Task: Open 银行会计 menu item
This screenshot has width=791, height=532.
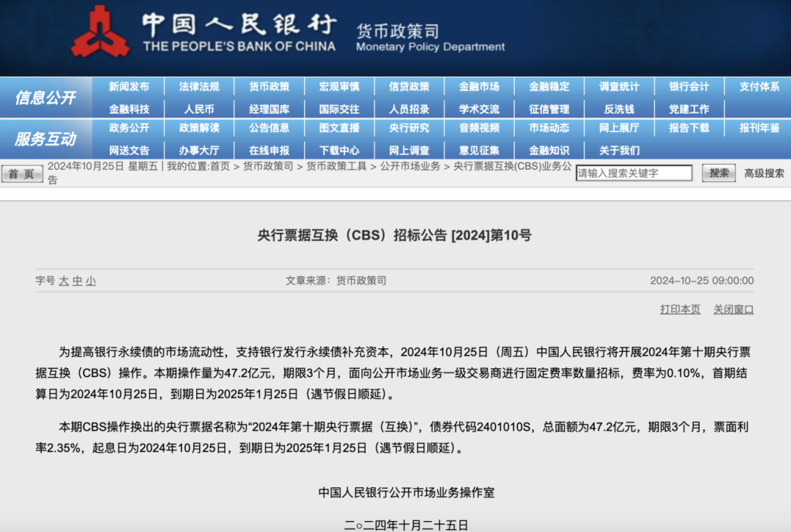Action: [x=689, y=87]
